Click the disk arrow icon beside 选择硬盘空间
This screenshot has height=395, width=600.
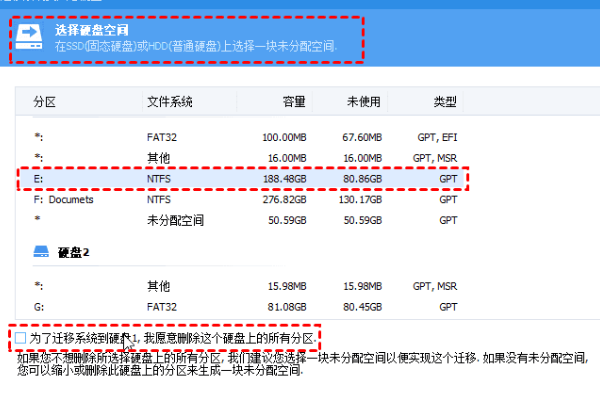pos(29,37)
